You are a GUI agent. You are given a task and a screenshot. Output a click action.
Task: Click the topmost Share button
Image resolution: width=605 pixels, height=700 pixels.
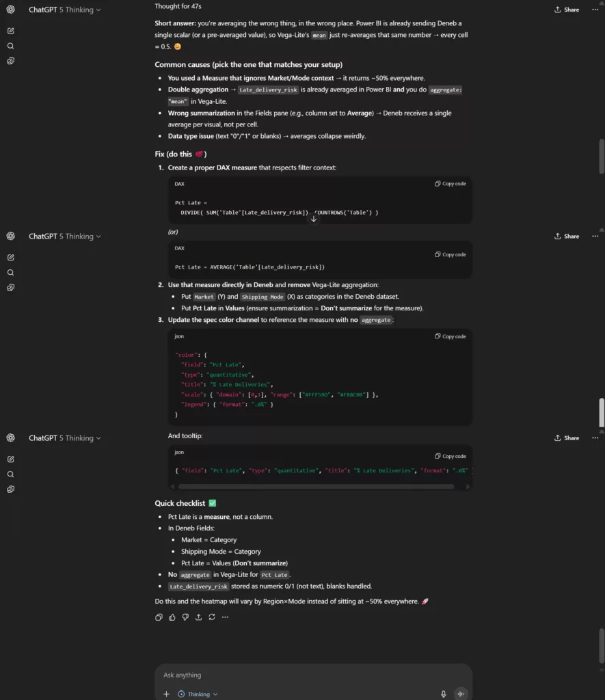pos(567,10)
